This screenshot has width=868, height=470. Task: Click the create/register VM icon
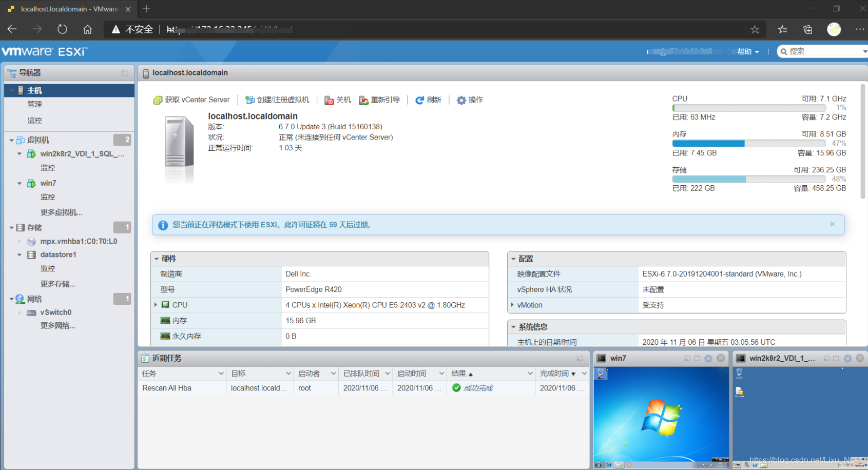coord(249,100)
